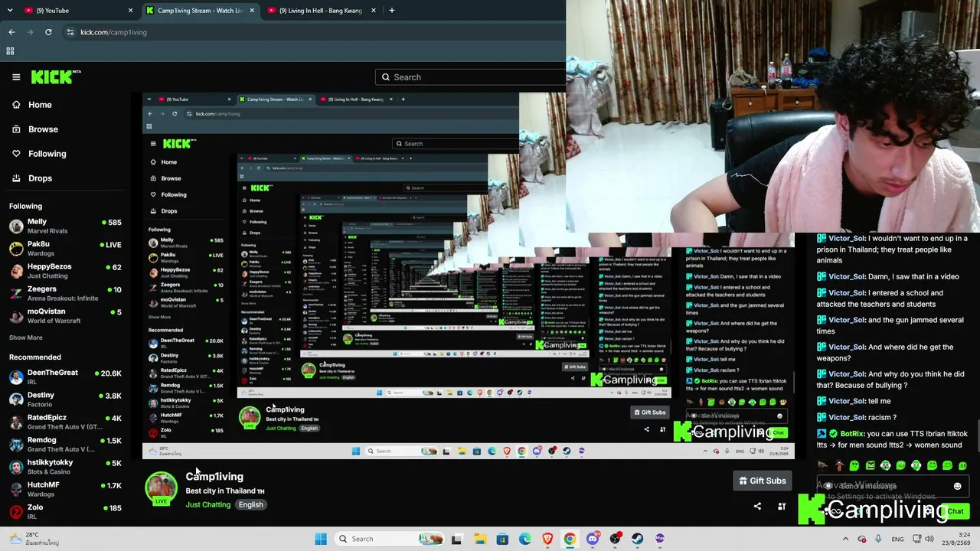Click the English language tag
Viewport: 980px width, 551px height.
tap(250, 505)
